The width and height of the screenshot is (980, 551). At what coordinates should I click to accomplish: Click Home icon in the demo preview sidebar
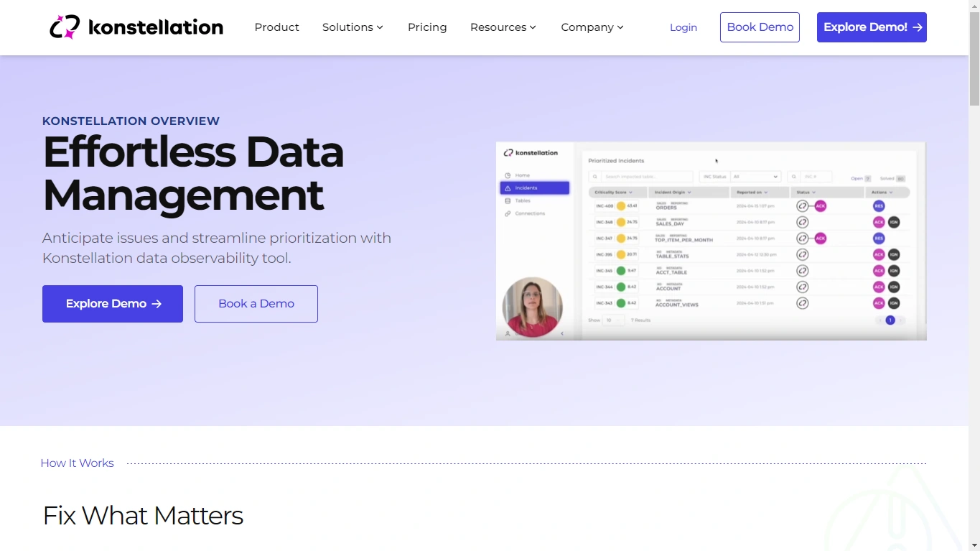tap(508, 175)
